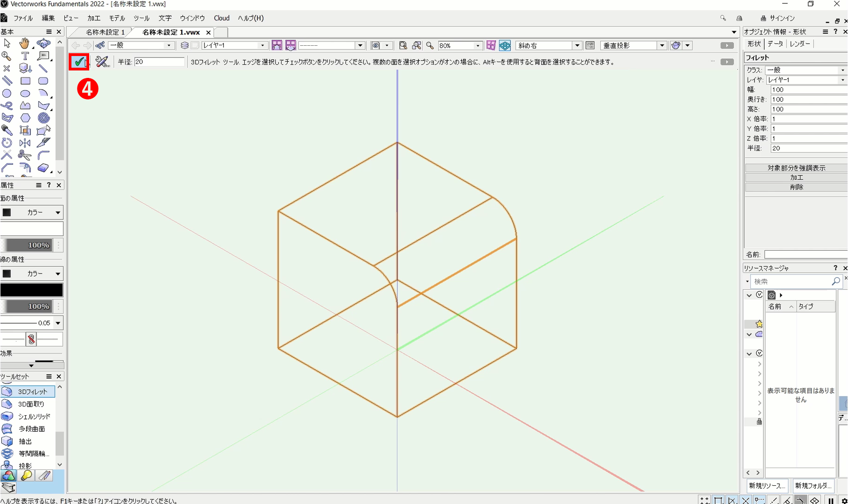Select the Selection arrow tool
This screenshot has width=848, height=504.
pos(7,43)
